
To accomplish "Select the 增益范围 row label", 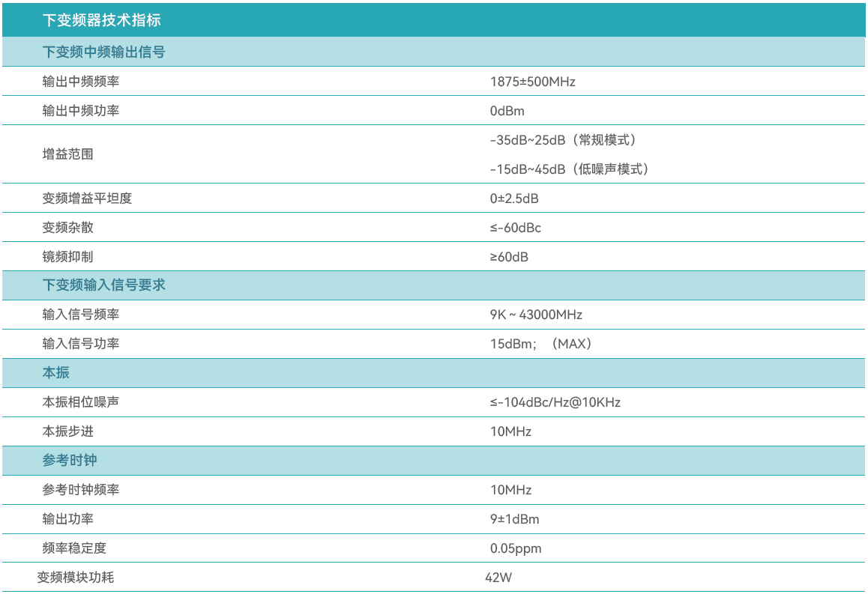I will (68, 154).
